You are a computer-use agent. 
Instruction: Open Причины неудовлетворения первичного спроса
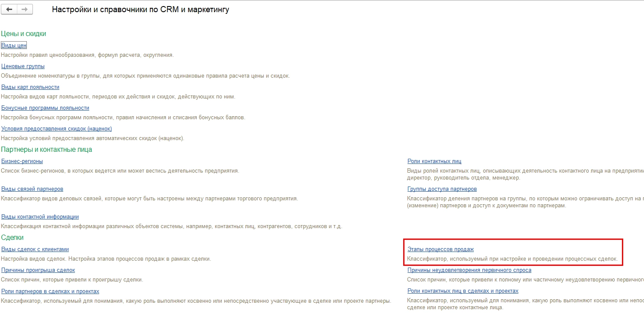pyautogui.click(x=469, y=270)
